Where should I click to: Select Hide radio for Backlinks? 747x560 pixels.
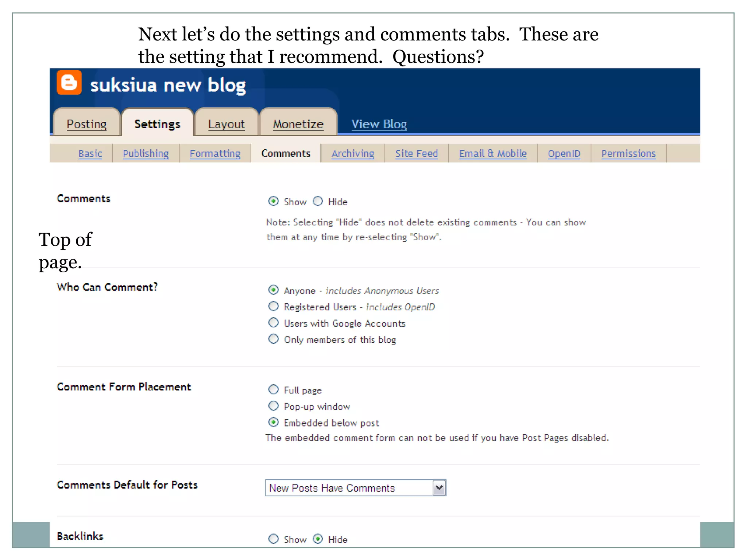318,539
